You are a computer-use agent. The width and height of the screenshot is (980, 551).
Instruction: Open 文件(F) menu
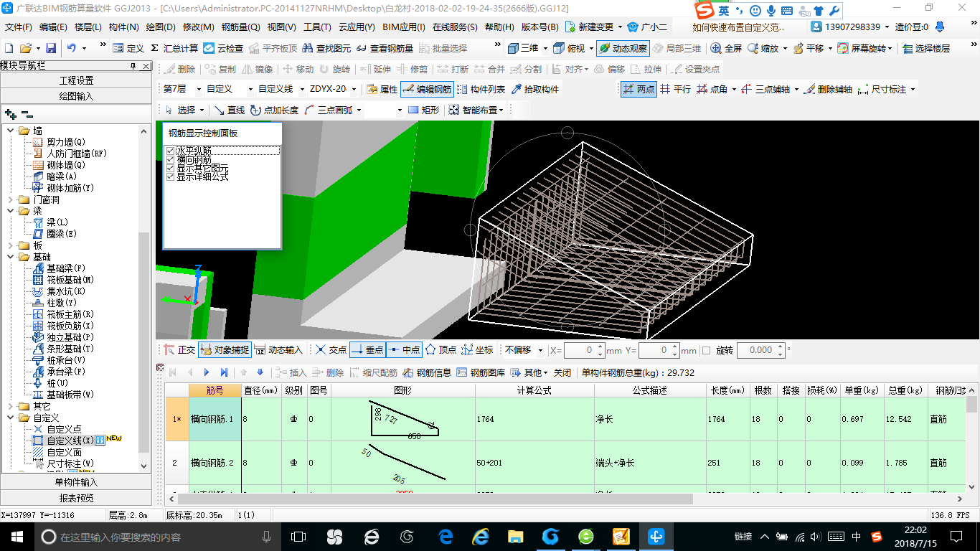[x=18, y=27]
